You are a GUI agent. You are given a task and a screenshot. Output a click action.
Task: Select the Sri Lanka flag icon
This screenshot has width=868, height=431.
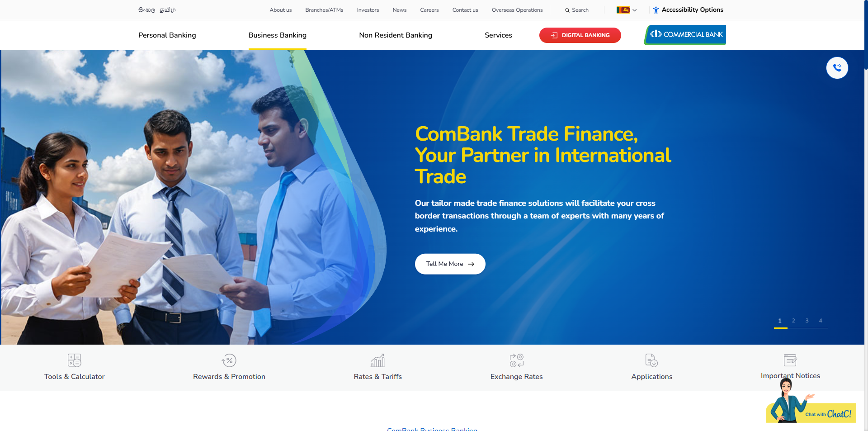click(x=623, y=10)
